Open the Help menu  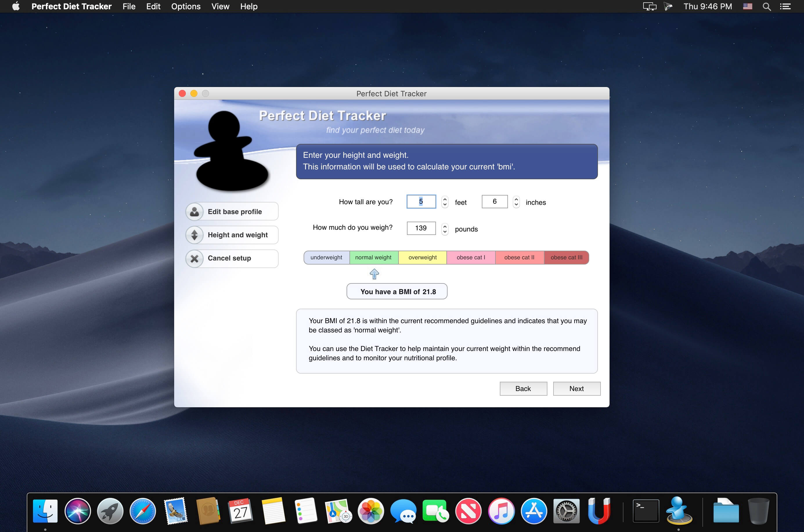click(249, 6)
